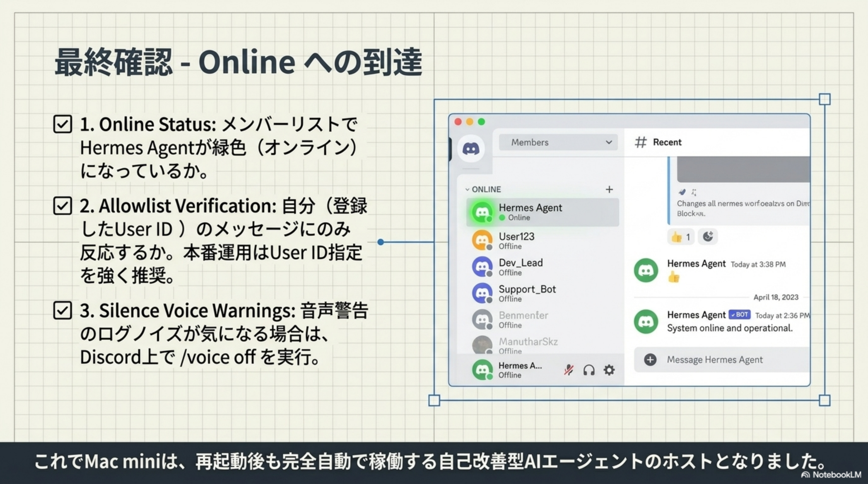Click the Recent channel title
This screenshot has width=868, height=484.
click(x=667, y=142)
